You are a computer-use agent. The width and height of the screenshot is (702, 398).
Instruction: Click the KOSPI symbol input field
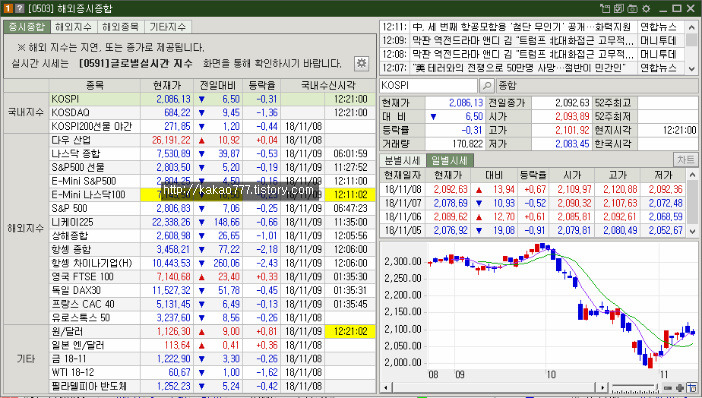[x=428, y=86]
